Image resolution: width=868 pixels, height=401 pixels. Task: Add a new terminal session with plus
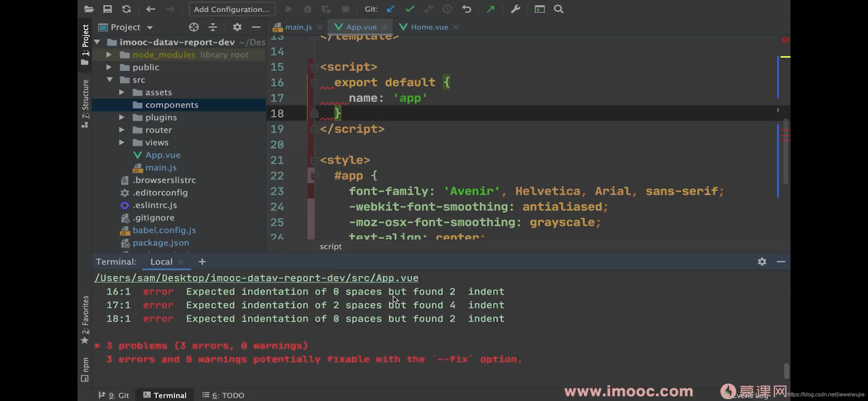pyautogui.click(x=202, y=262)
